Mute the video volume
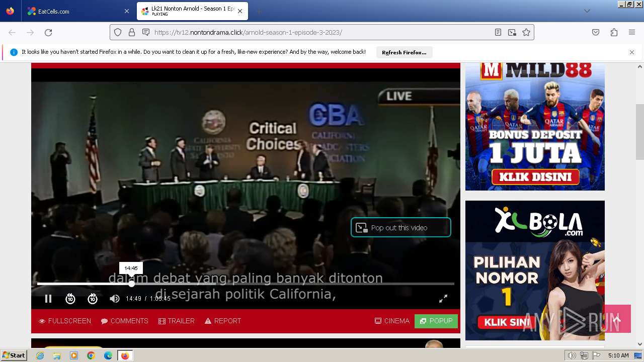 115,299
